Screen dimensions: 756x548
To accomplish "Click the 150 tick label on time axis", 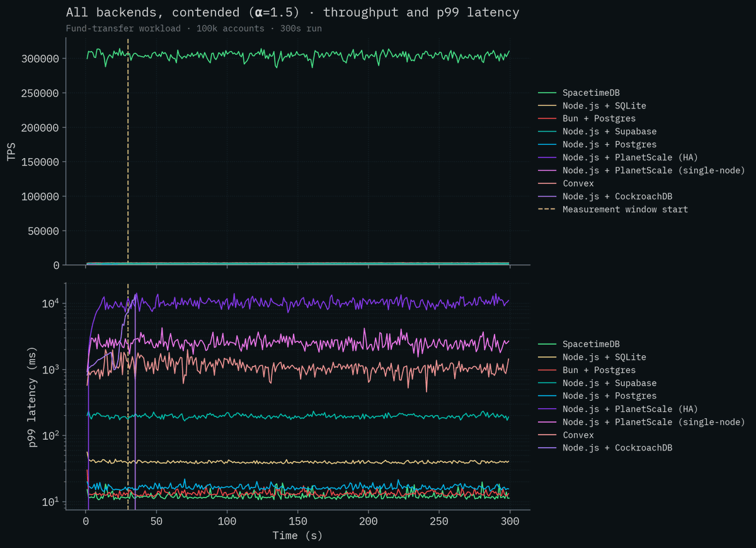I will click(297, 522).
